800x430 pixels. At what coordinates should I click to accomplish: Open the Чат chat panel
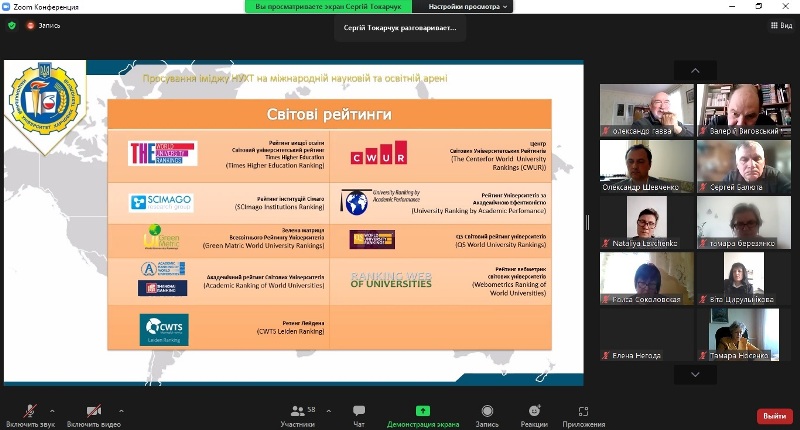(359, 416)
